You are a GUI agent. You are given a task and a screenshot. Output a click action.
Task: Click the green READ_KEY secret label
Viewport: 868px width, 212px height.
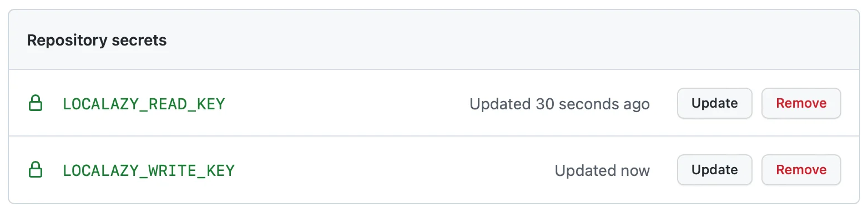(144, 104)
